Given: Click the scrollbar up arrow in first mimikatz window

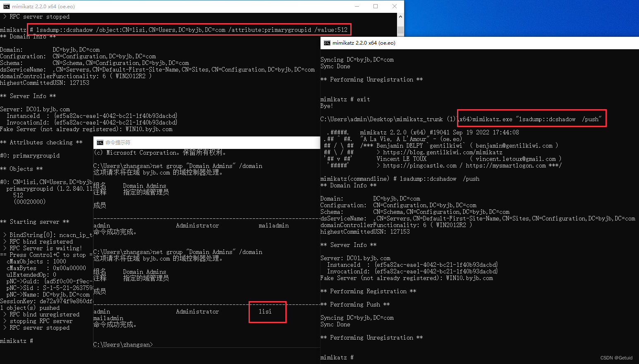Looking at the screenshot, I should 400,17.
